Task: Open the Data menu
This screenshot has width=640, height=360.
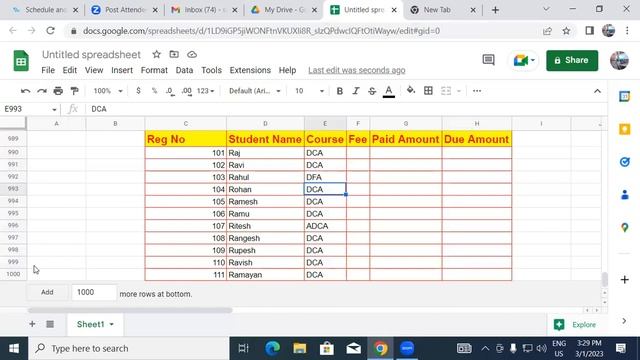Action: point(184,70)
